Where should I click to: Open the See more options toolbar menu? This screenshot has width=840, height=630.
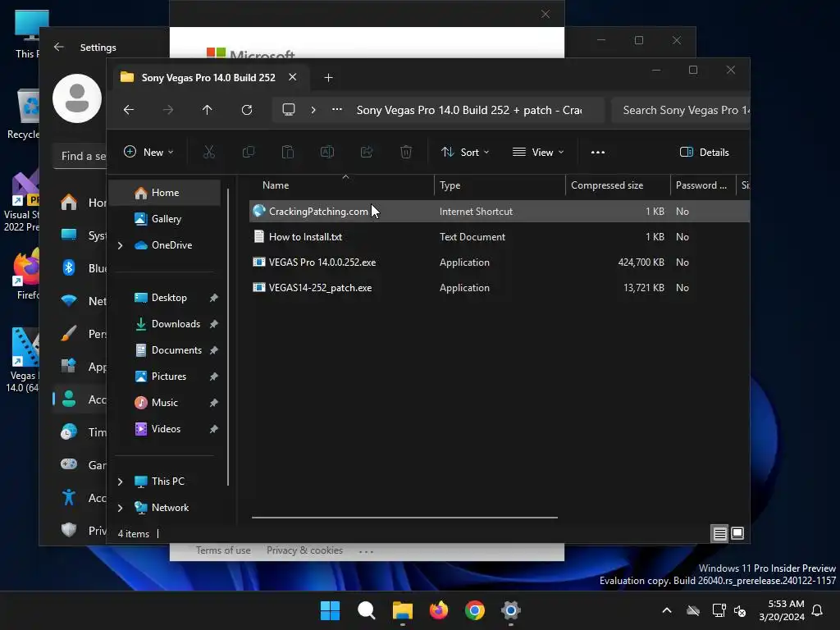pos(598,152)
